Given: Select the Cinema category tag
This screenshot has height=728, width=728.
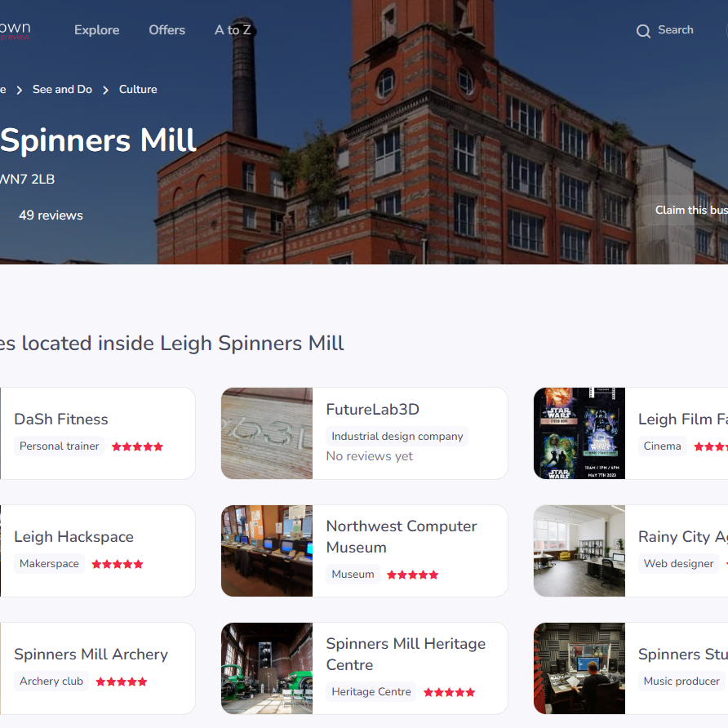Looking at the screenshot, I should click(662, 446).
